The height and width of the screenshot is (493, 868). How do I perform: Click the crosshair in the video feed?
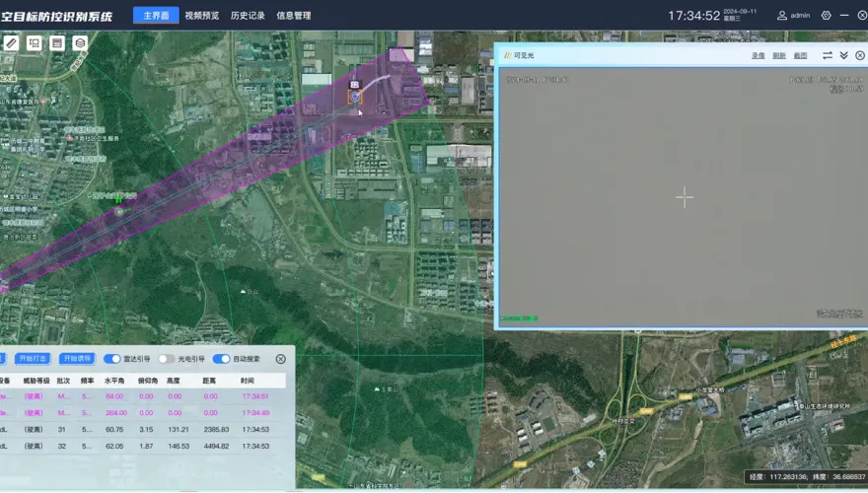point(685,197)
